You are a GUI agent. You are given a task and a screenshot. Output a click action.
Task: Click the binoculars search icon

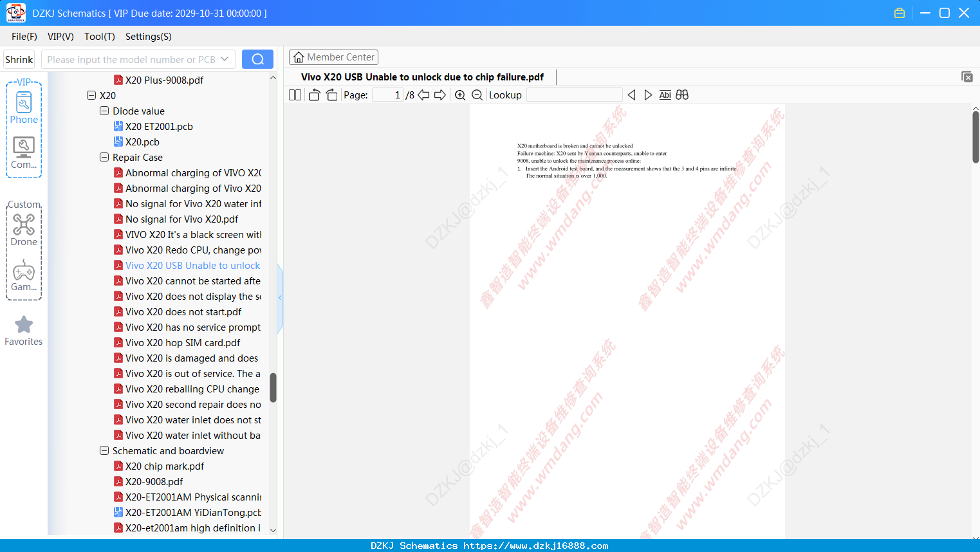[682, 95]
